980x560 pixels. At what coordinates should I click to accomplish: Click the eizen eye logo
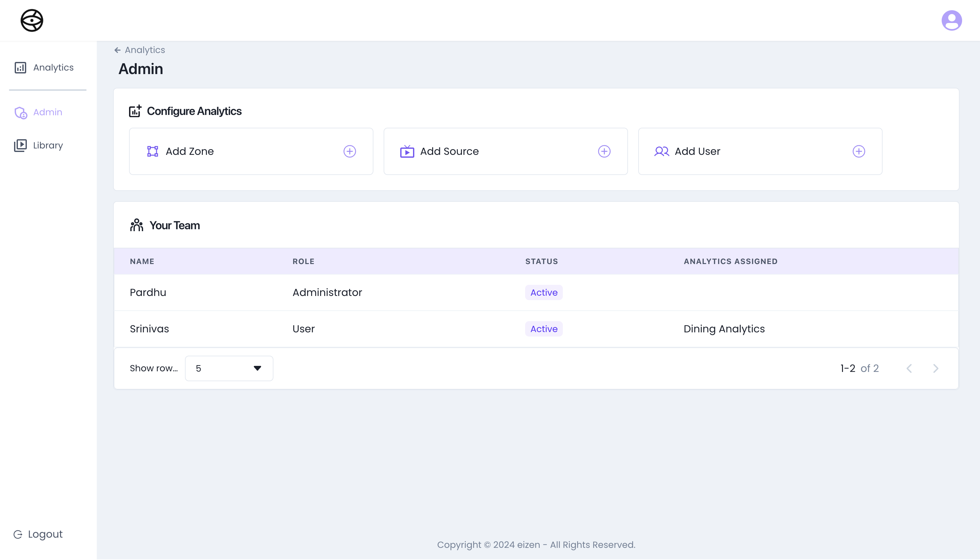tap(32, 20)
